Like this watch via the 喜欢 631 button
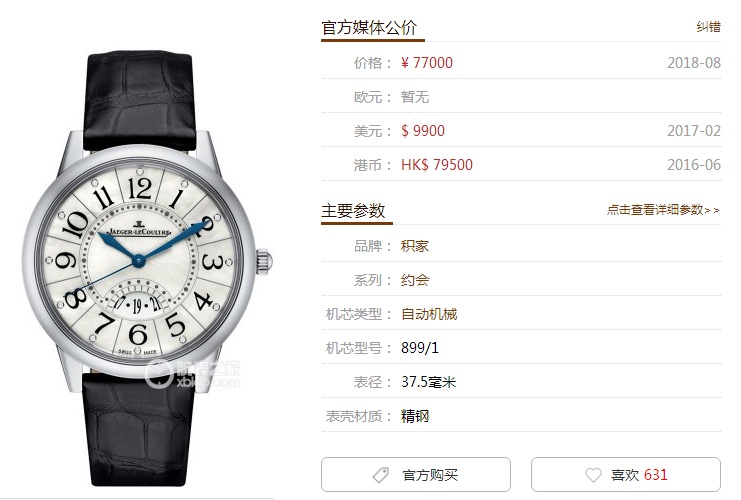The width and height of the screenshot is (741, 500). [x=626, y=474]
